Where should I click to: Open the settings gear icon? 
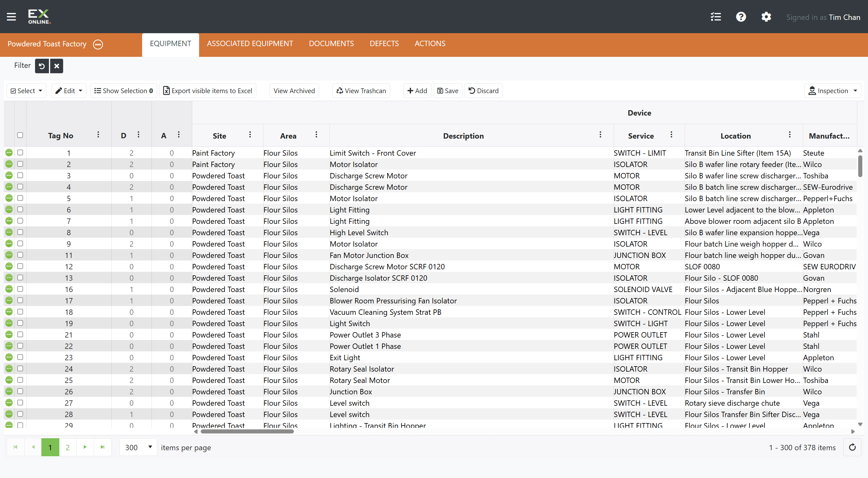[766, 17]
